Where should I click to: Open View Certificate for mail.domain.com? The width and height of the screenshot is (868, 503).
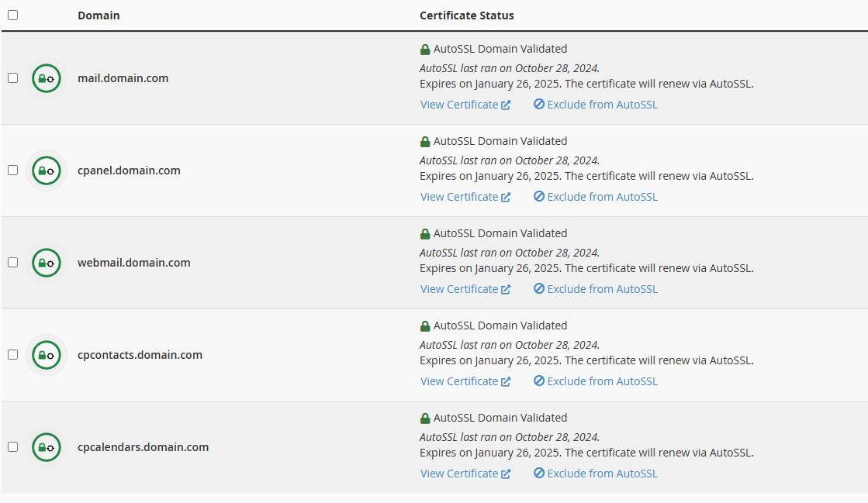point(465,105)
